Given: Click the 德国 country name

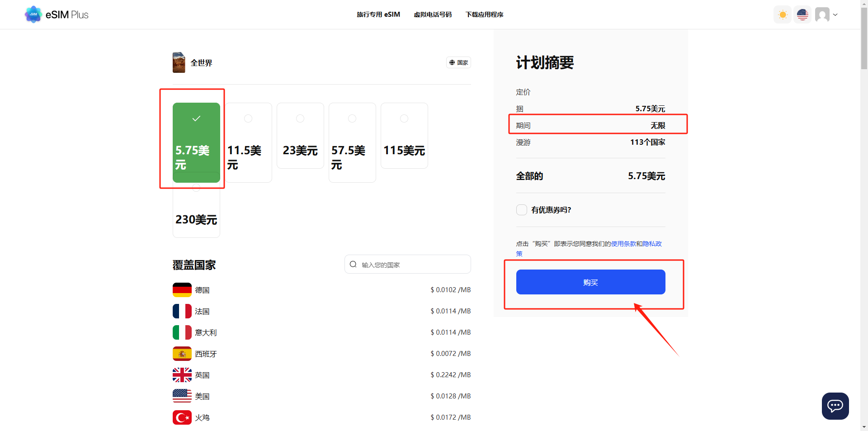Looking at the screenshot, I should click(202, 290).
